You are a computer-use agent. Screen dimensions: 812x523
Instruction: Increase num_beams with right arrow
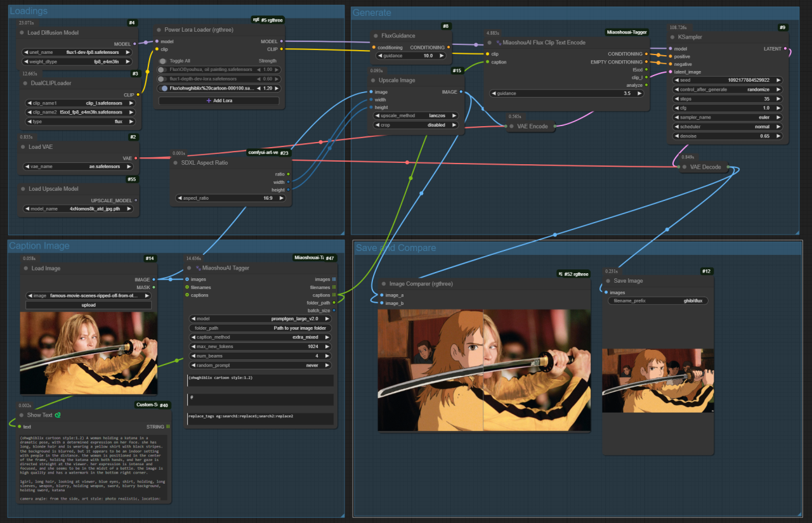tap(328, 356)
